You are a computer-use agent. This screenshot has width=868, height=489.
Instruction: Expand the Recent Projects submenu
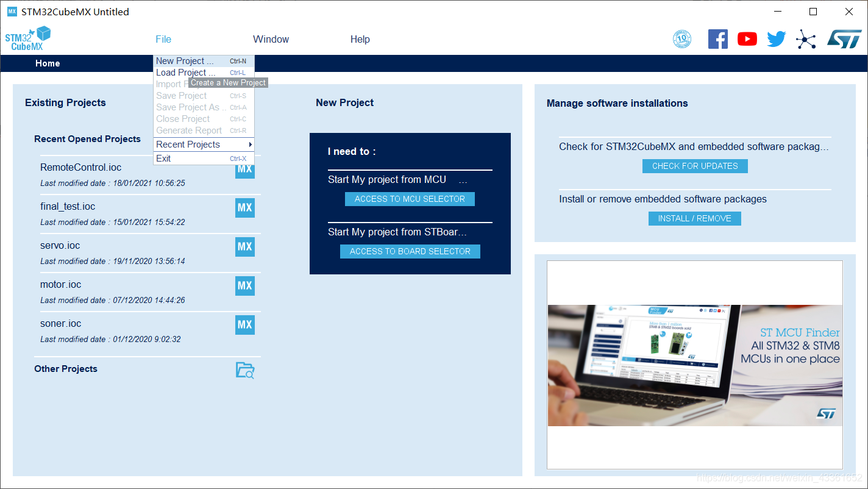coord(204,145)
